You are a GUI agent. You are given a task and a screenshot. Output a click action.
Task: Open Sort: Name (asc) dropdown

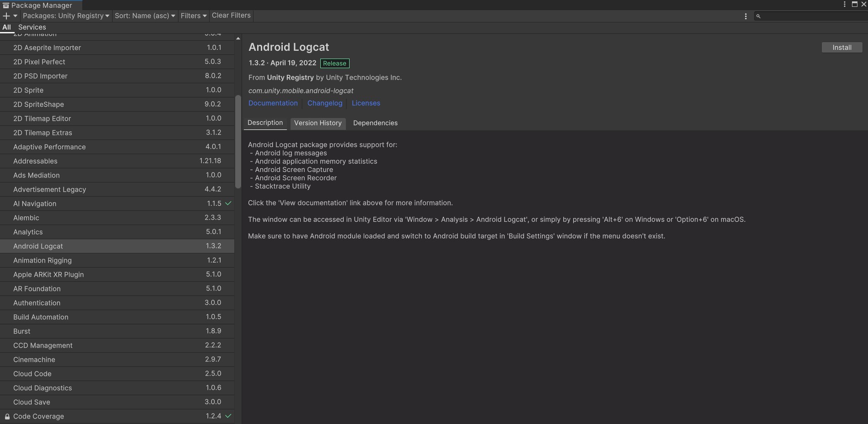coord(145,16)
